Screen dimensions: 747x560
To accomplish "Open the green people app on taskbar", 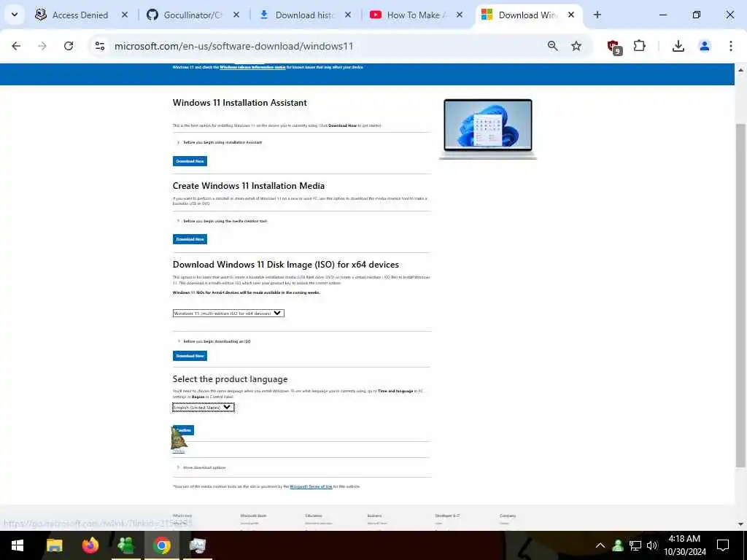I will [x=125, y=545].
